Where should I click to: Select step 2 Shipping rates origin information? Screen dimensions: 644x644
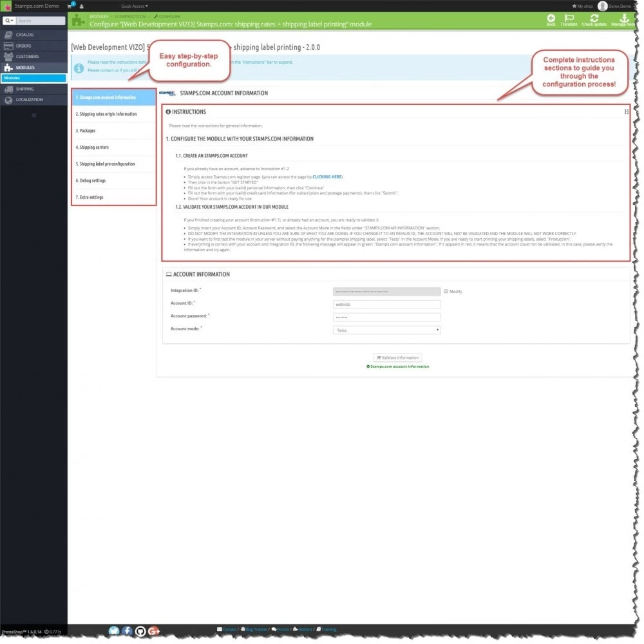pos(114,114)
